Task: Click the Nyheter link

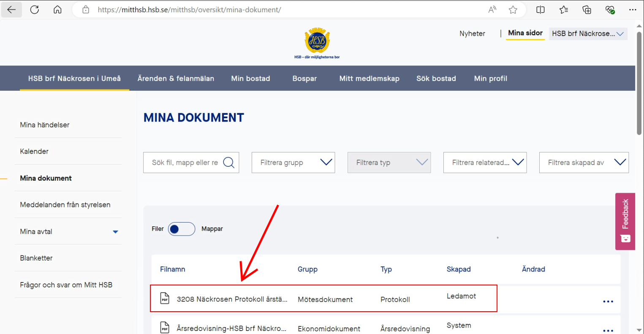Action: pos(472,34)
